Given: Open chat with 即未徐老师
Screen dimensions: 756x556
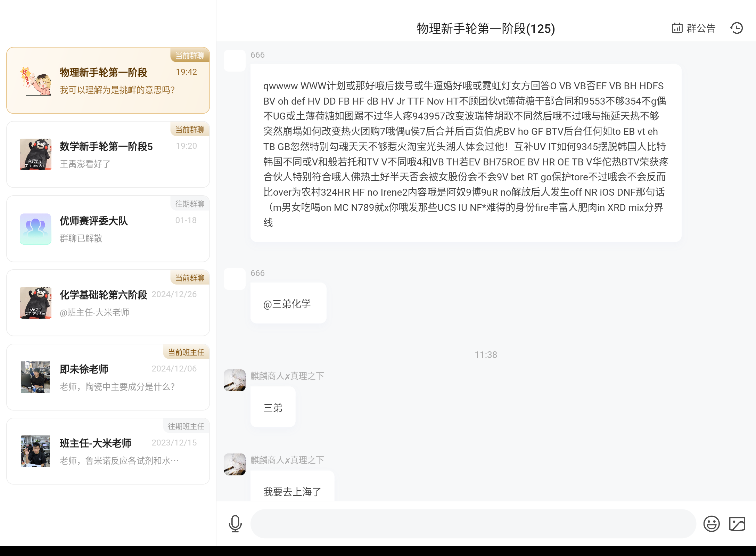Looking at the screenshot, I should click(108, 377).
